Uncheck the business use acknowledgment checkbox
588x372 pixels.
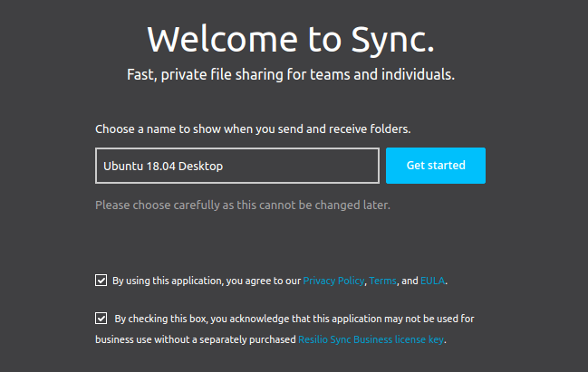click(101, 319)
